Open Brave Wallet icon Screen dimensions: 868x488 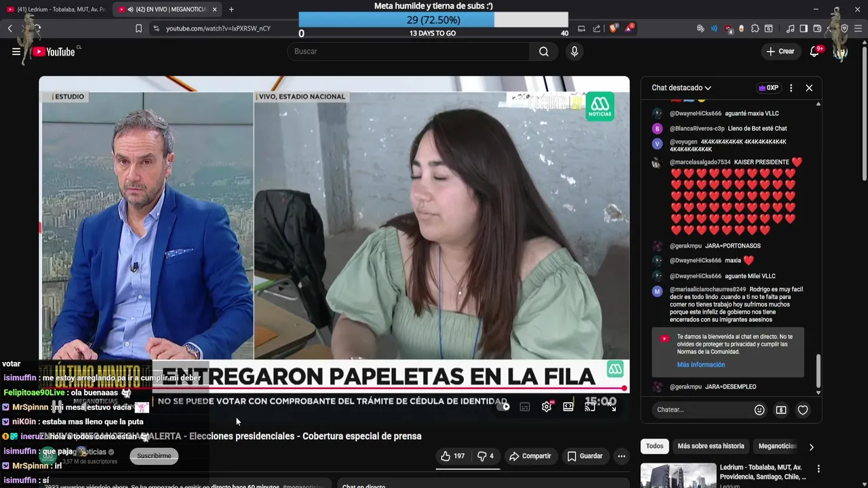(x=817, y=28)
